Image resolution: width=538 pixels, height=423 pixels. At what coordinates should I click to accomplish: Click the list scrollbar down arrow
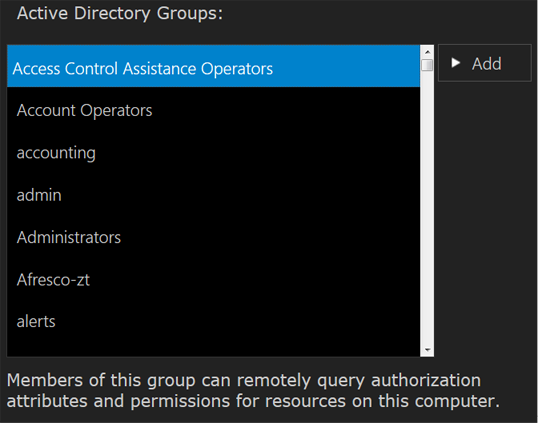coord(427,350)
